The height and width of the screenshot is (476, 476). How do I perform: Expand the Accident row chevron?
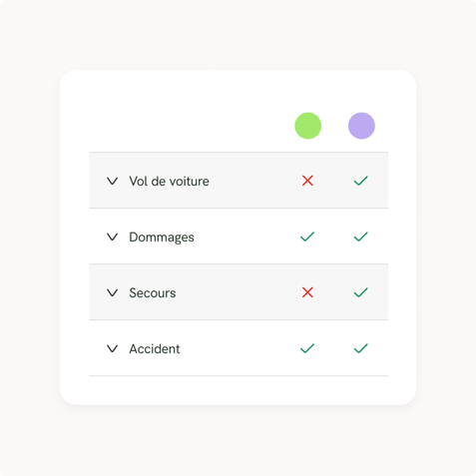click(112, 349)
